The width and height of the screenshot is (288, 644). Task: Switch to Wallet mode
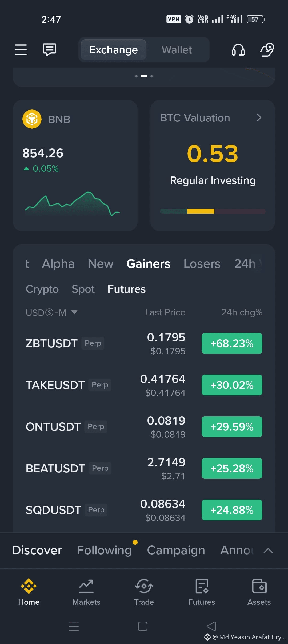177,50
